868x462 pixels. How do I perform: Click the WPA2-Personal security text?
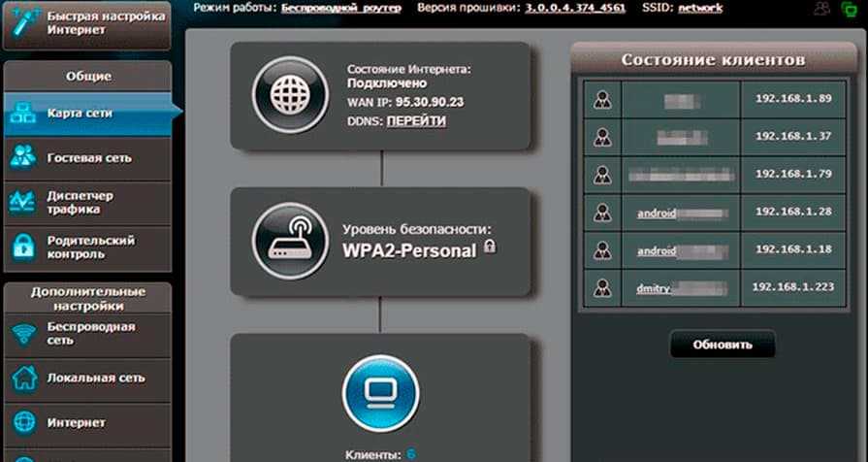(409, 250)
